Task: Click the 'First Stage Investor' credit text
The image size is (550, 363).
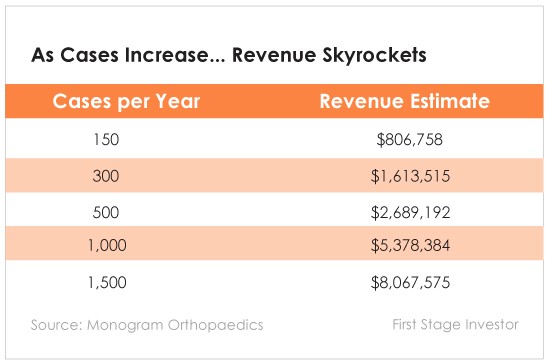Action: click(455, 325)
